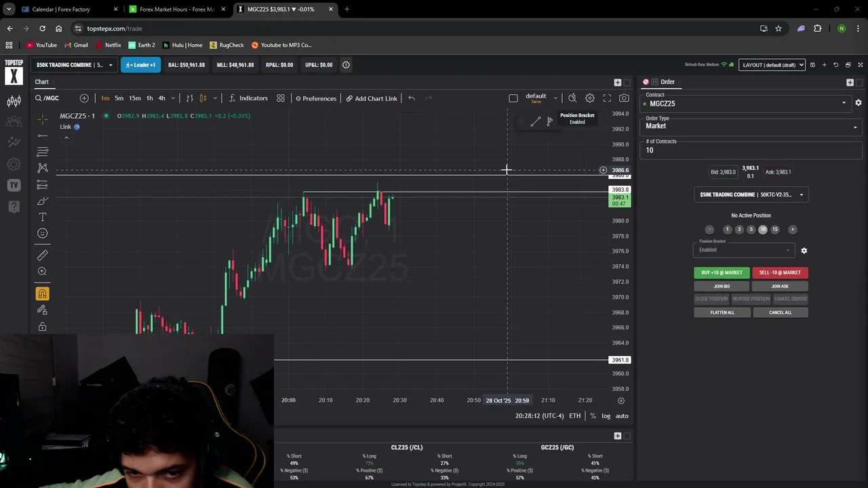Click BUY +10 @ MARKET
The width and height of the screenshot is (868, 488).
click(722, 272)
